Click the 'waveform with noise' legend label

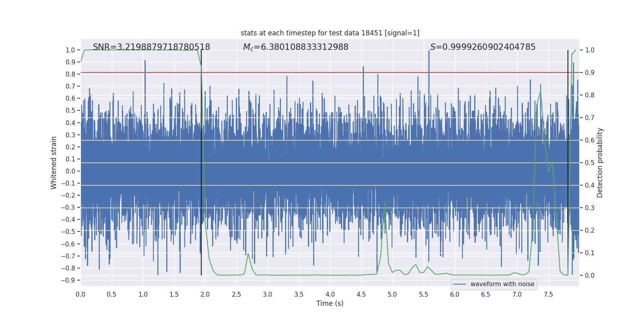[502, 284]
